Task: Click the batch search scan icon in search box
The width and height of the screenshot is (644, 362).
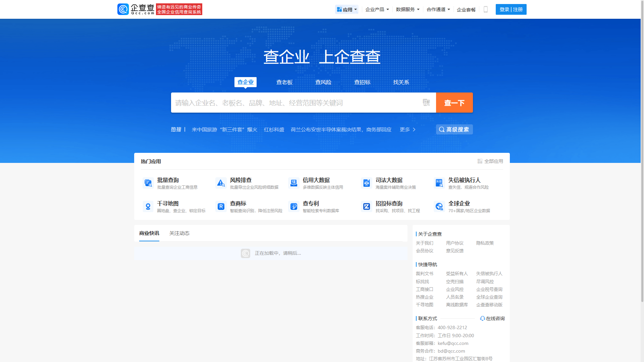Action: click(426, 103)
